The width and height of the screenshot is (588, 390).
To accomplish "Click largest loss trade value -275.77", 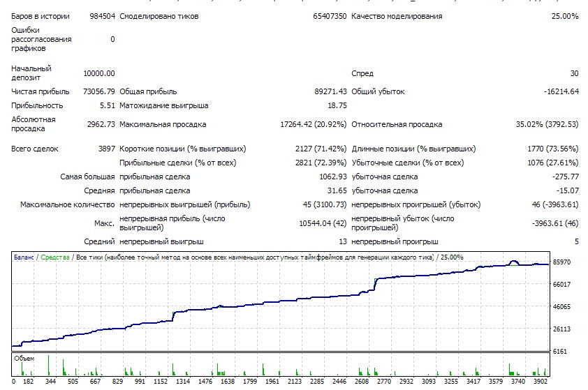I will (565, 177).
